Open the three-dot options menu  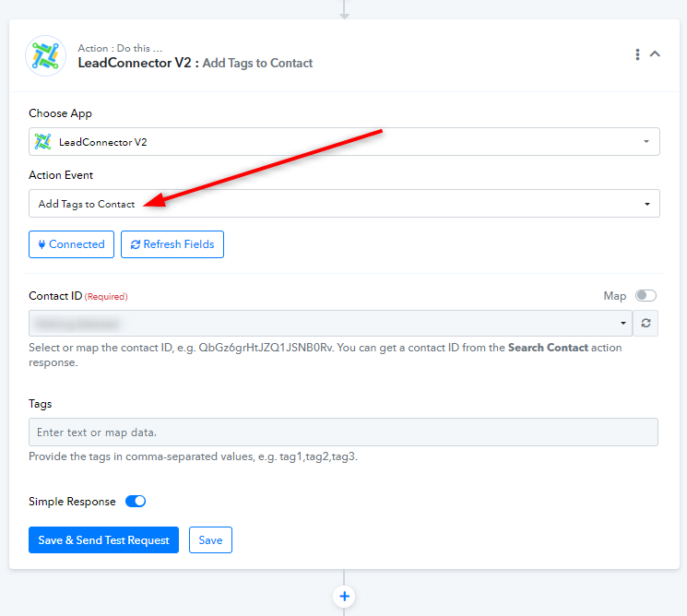coord(637,54)
